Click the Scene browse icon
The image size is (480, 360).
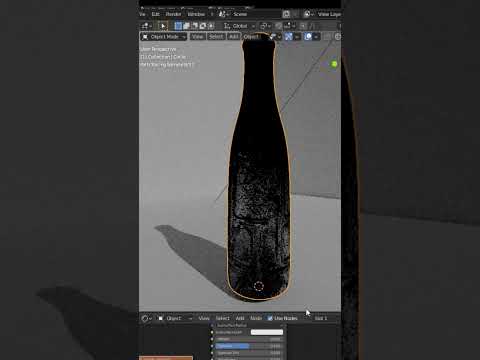223,14
